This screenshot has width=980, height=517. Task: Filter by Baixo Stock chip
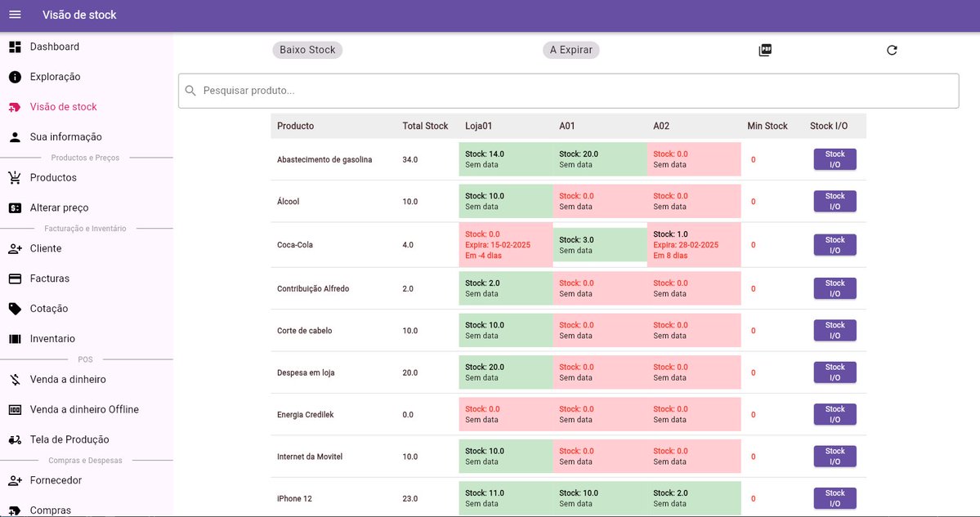point(307,50)
